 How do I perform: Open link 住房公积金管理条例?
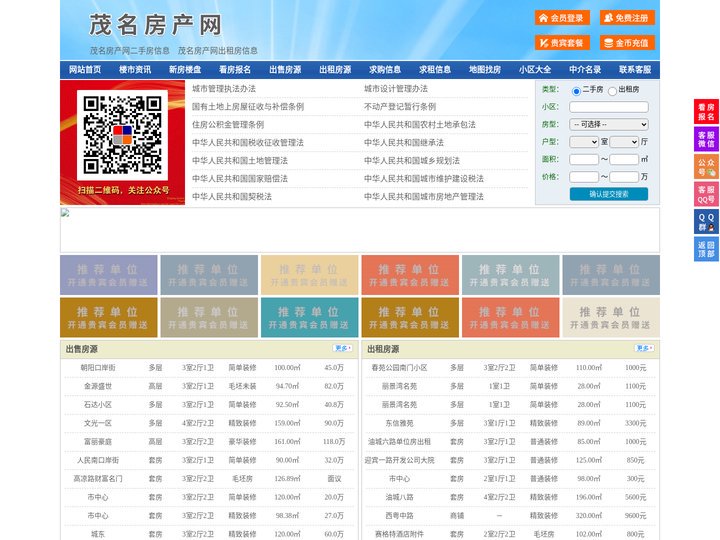(228, 124)
